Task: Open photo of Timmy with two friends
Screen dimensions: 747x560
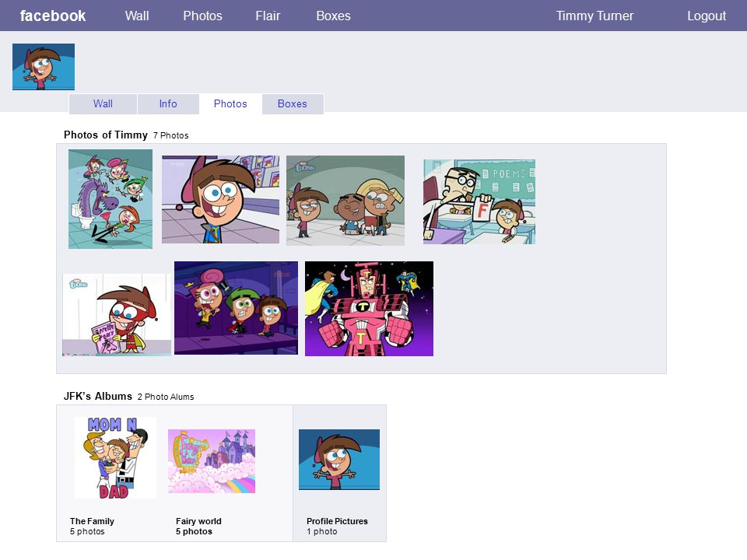Action: click(345, 201)
